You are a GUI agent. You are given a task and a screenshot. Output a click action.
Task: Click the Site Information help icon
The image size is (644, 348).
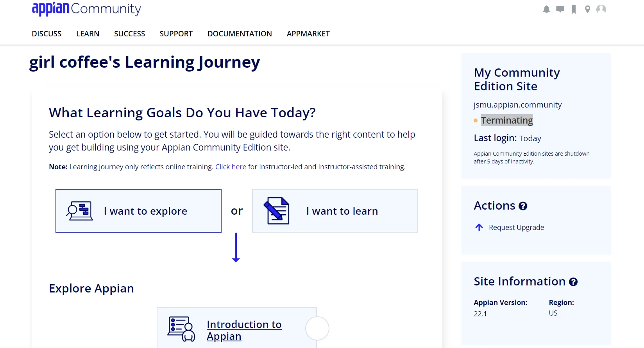pos(573,282)
